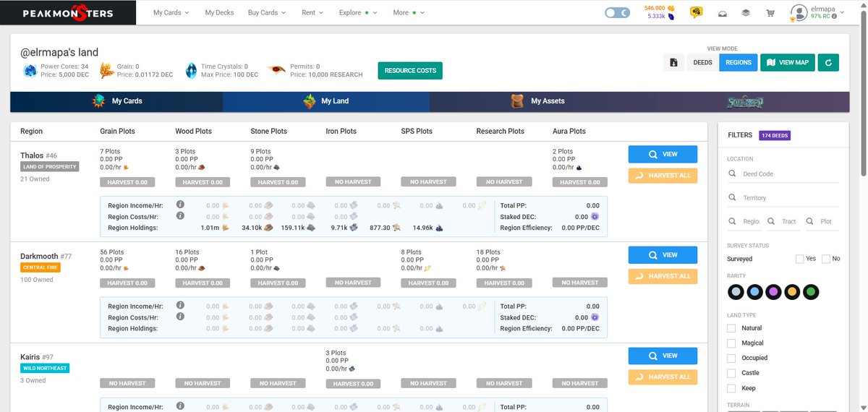
Task: Expand the Explore menu
Action: [359, 12]
